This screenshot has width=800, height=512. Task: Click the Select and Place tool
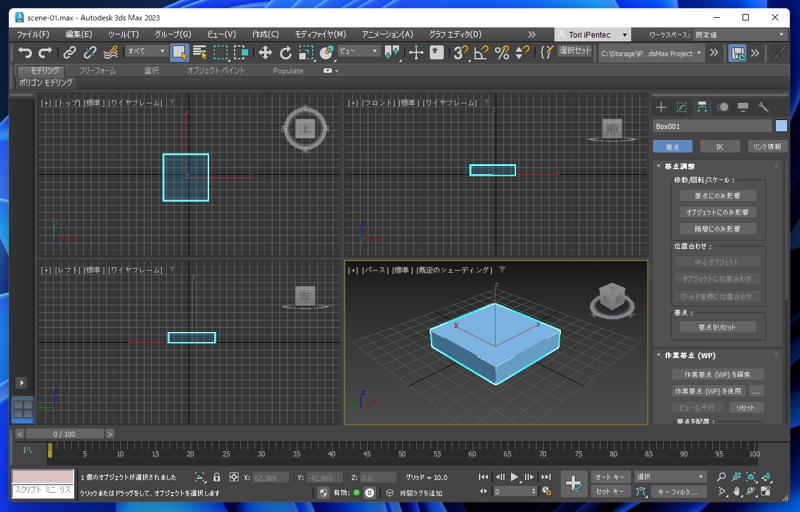pos(326,52)
